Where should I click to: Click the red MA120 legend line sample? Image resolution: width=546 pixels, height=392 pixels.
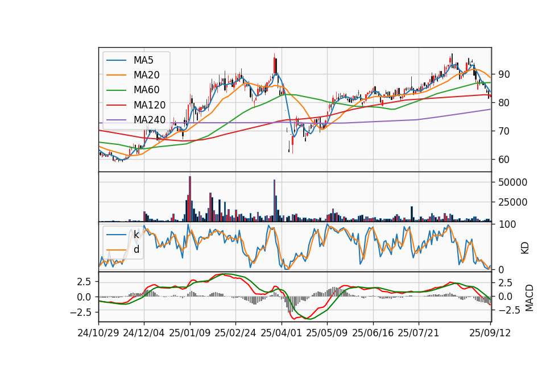pos(116,105)
